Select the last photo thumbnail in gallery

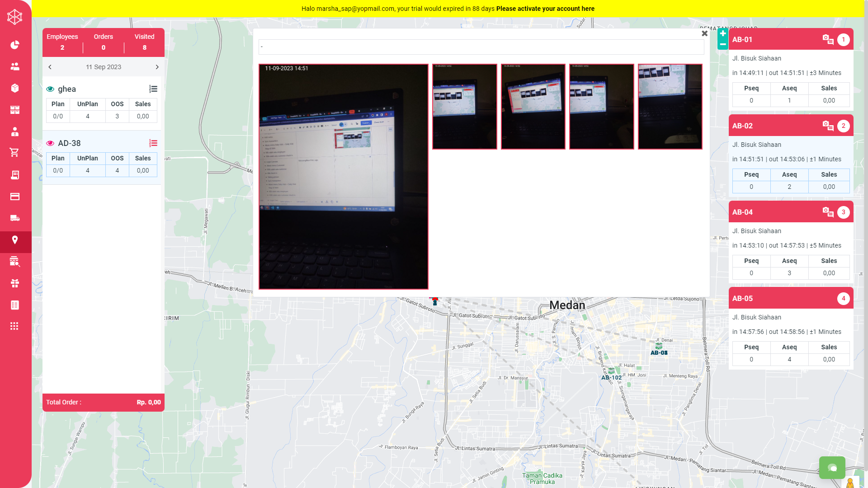click(670, 107)
